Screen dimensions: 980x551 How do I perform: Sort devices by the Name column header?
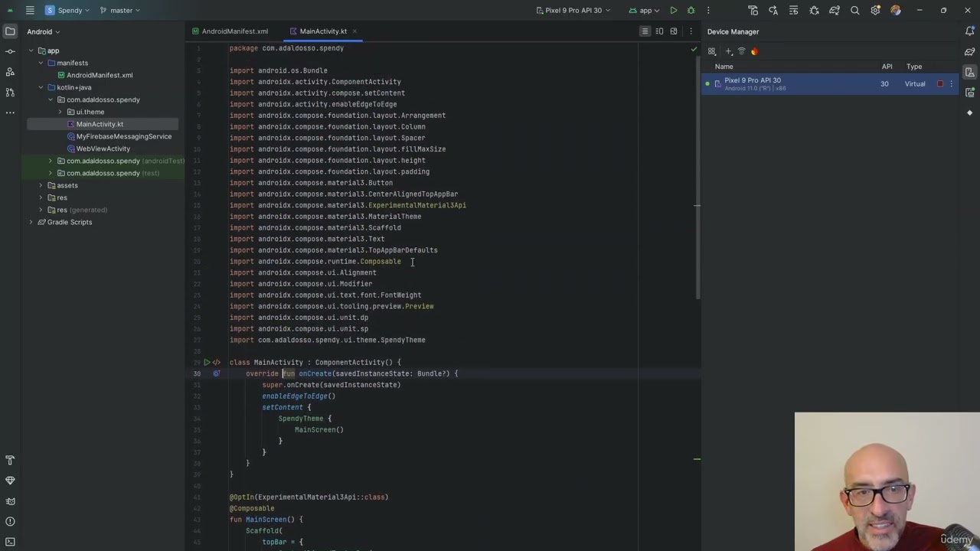coord(724,67)
